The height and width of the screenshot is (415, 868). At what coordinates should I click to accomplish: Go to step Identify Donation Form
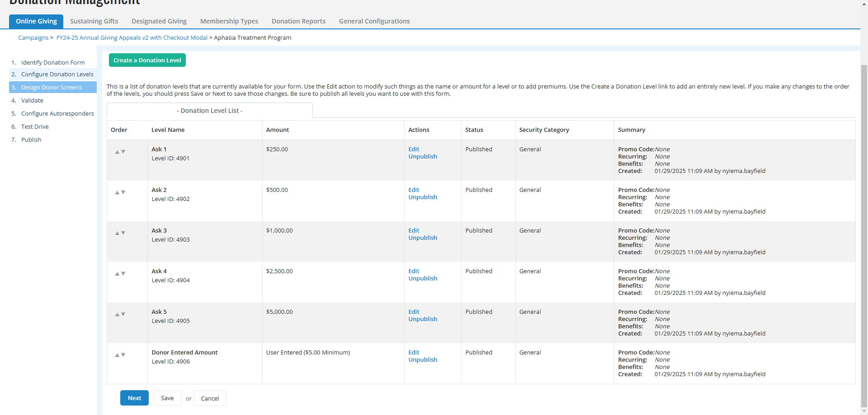point(53,62)
